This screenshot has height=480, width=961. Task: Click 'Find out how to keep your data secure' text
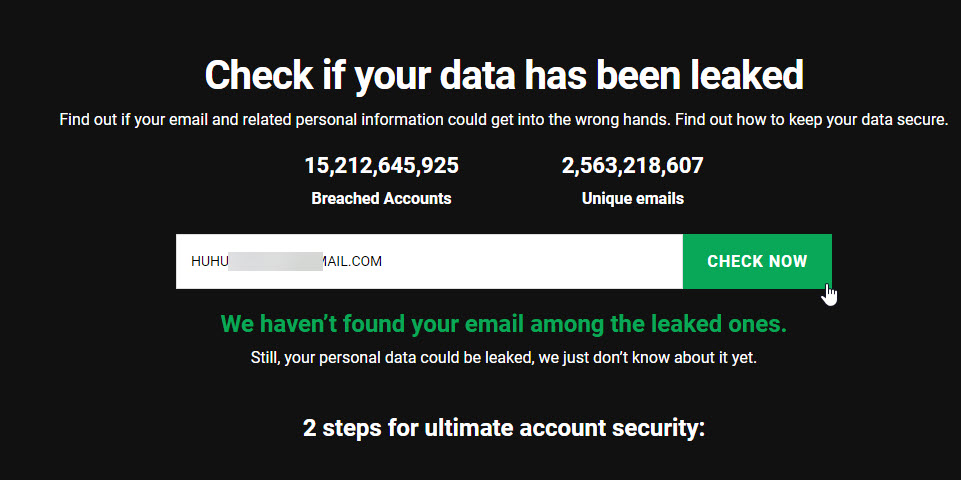pos(811,120)
